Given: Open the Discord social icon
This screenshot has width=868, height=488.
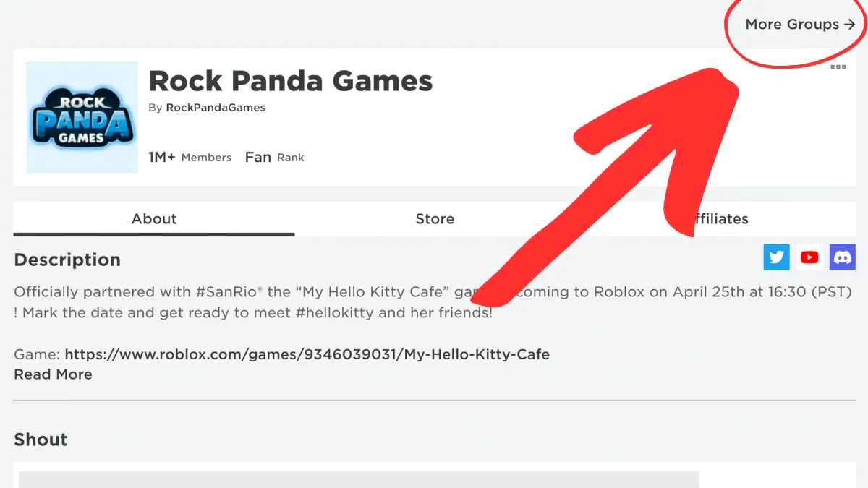Looking at the screenshot, I should point(842,257).
